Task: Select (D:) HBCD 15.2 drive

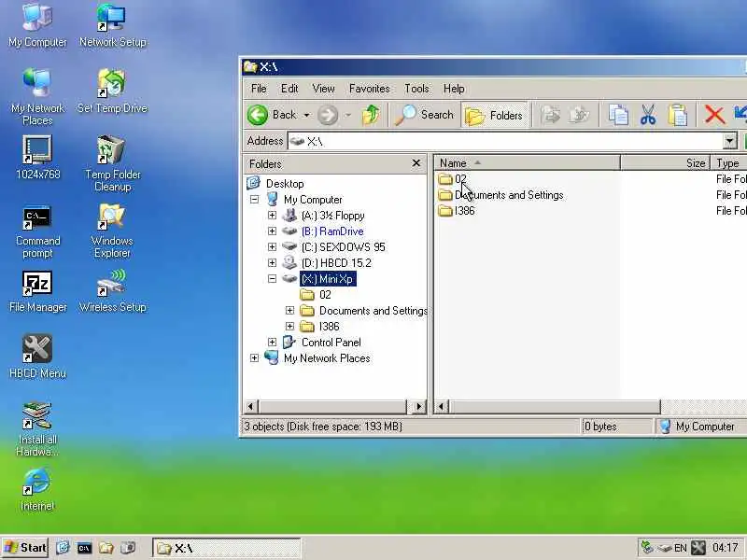Action: click(336, 263)
